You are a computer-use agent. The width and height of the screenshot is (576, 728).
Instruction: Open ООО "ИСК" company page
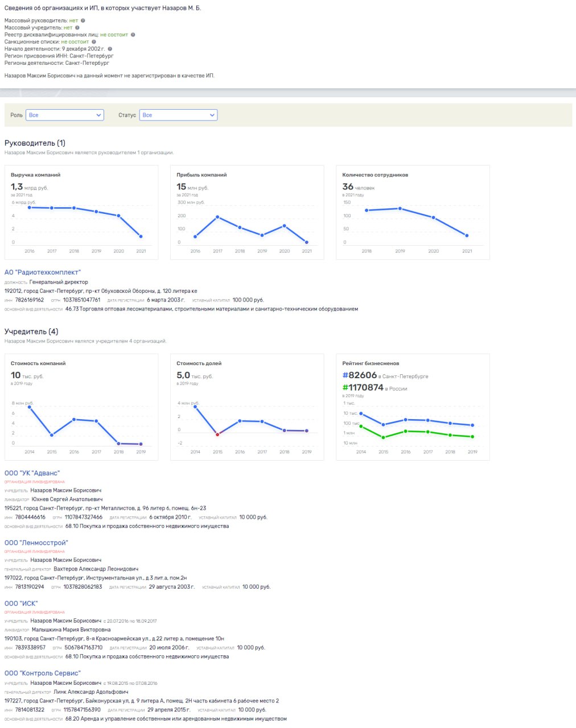click(21, 603)
